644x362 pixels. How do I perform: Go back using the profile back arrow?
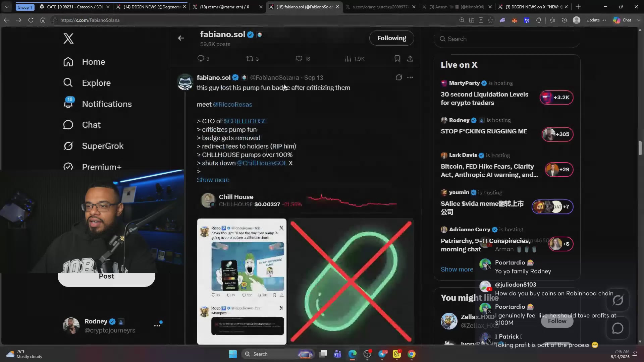[x=181, y=38]
